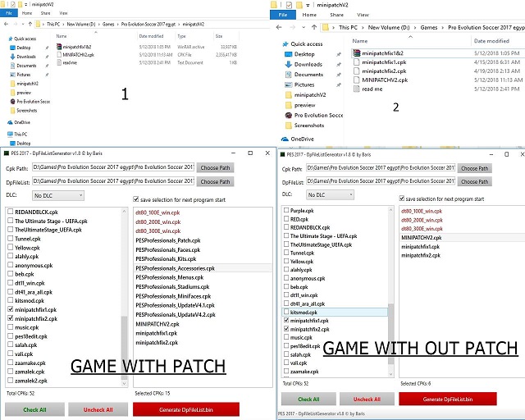The image size is (525, 420).
Task: Expand chevron after This PC in right address bar
Action: point(363,27)
